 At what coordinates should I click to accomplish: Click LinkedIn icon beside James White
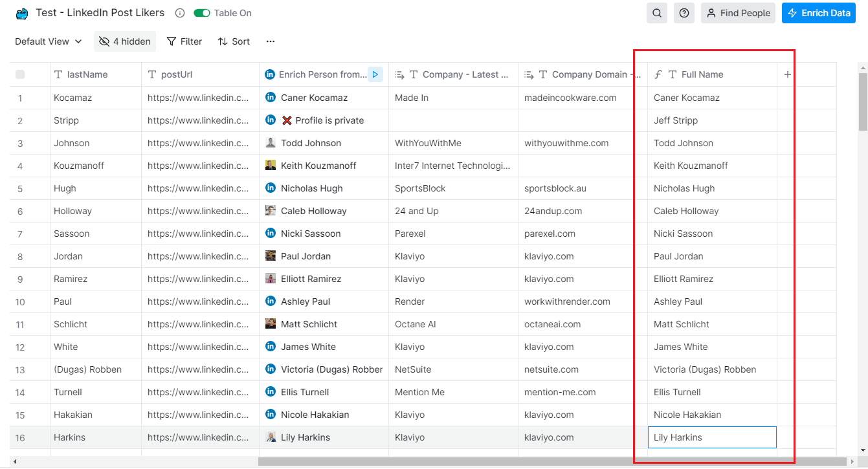click(271, 347)
